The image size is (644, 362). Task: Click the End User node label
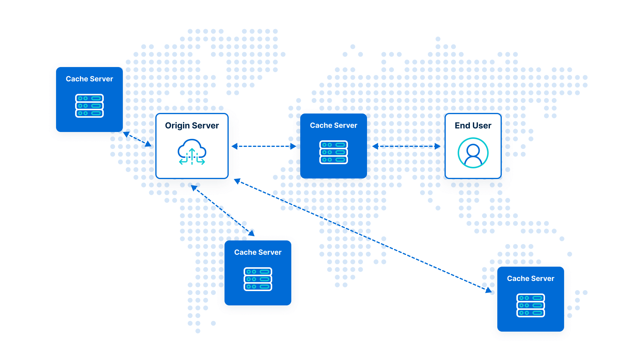click(x=473, y=125)
